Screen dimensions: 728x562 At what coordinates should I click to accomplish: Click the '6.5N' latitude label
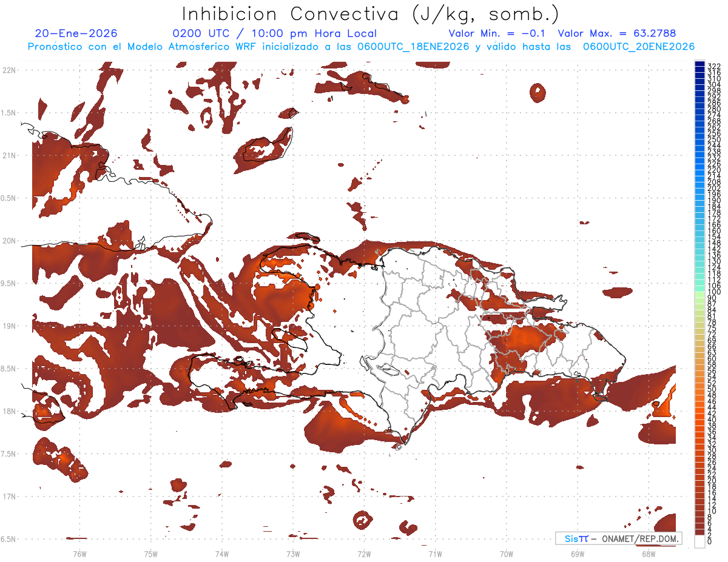(x=9, y=540)
